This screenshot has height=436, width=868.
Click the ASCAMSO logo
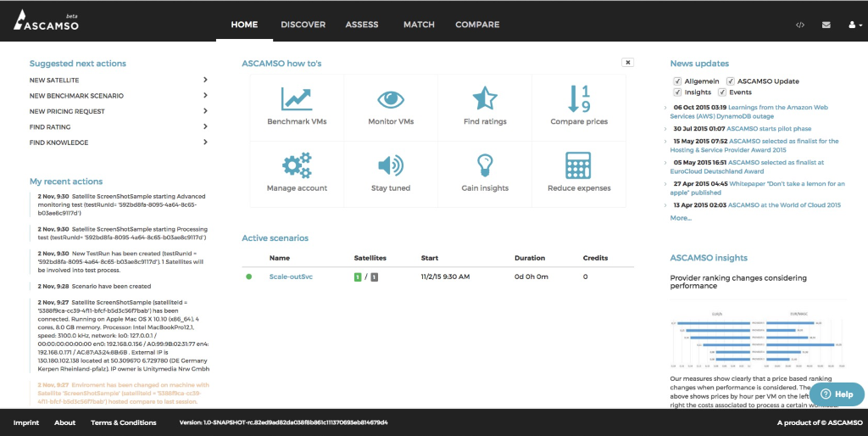47,20
